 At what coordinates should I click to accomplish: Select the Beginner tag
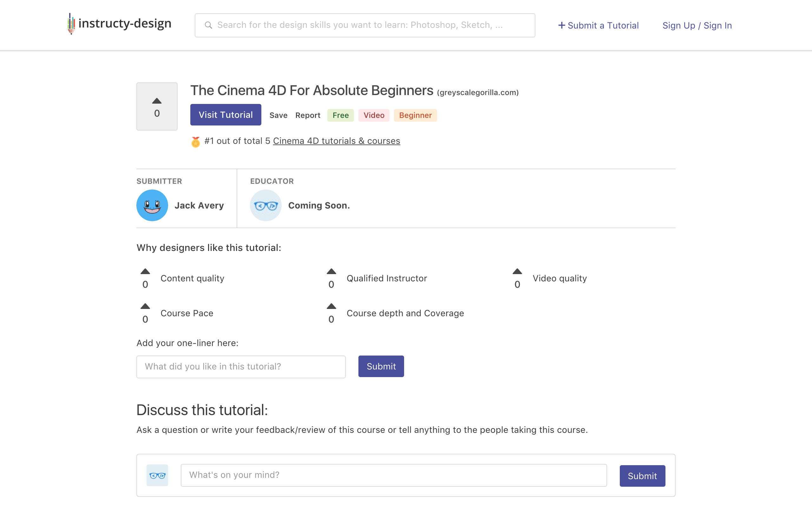coord(415,115)
